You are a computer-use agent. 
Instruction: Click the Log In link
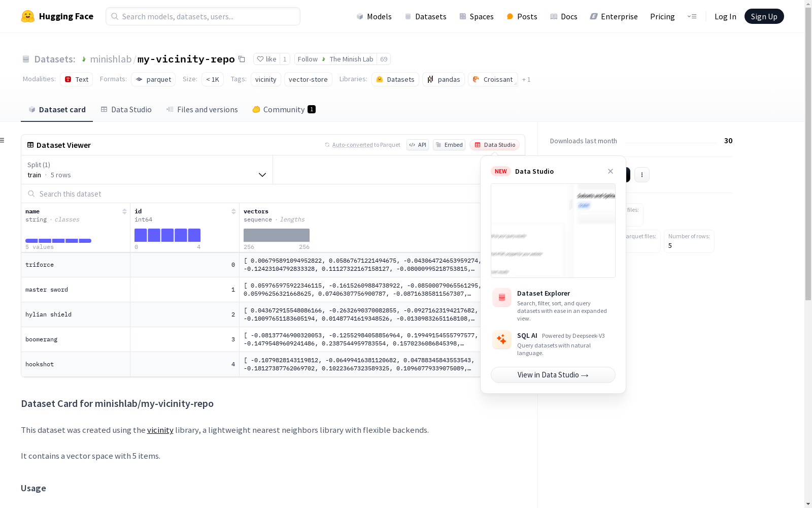point(725,16)
